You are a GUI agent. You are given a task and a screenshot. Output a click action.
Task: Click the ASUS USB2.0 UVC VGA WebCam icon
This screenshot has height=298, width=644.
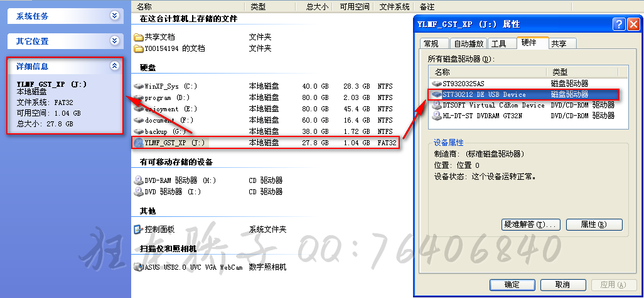coord(139,267)
